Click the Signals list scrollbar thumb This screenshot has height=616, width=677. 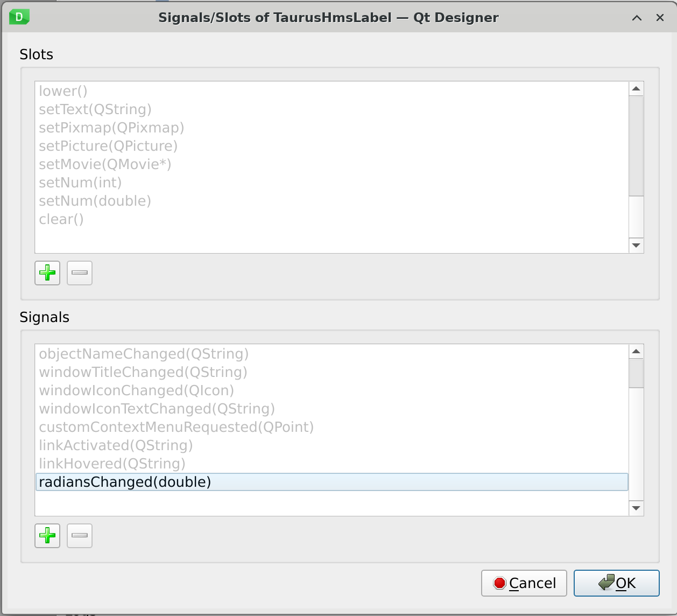[x=636, y=373]
